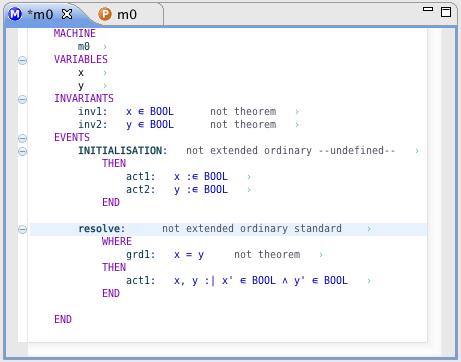Image resolution: width=461 pixels, height=362 pixels.
Task: Click the resolve: event label
Action: point(102,228)
